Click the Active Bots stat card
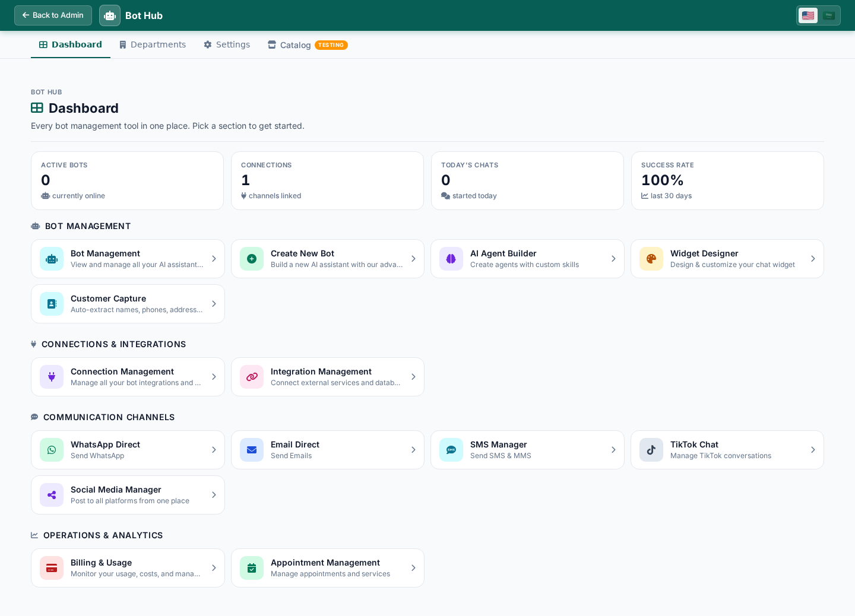This screenshot has height=616, width=855. [127, 180]
